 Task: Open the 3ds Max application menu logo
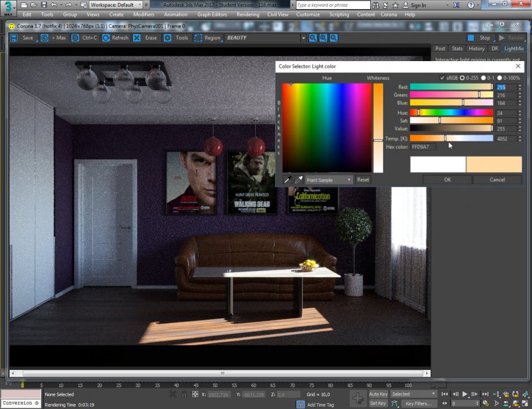[8, 8]
